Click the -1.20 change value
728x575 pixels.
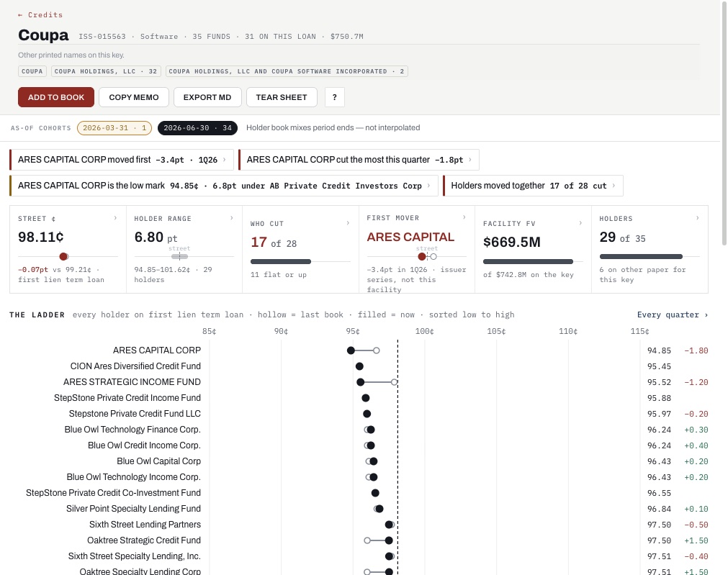click(x=696, y=382)
